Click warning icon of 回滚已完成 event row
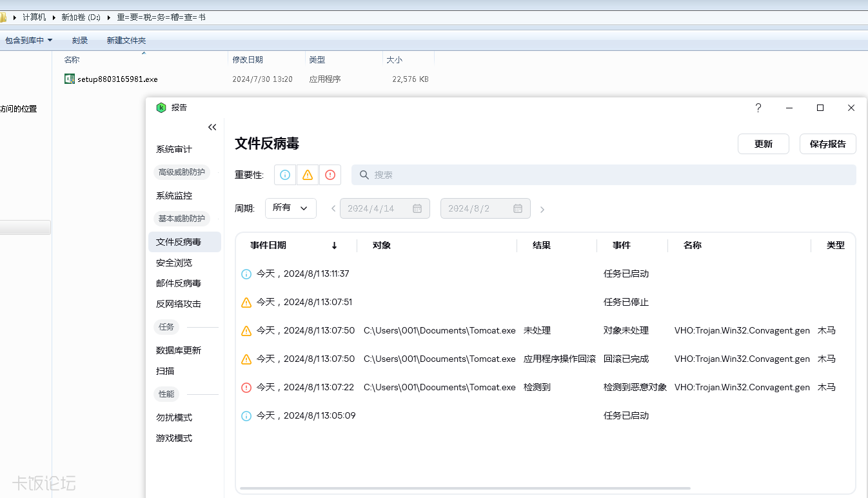The height and width of the screenshot is (498, 868). 246,359
